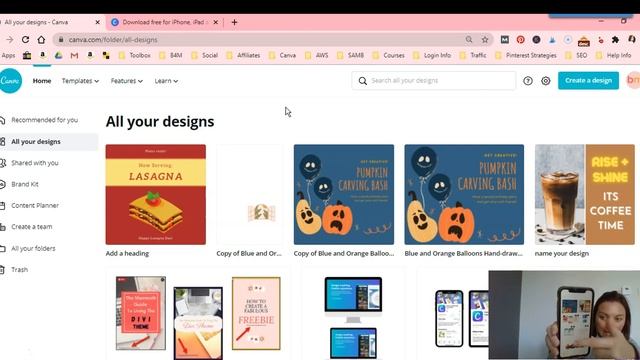The width and height of the screenshot is (640, 360).
Task: Expand the Features dropdown
Action: tap(127, 81)
